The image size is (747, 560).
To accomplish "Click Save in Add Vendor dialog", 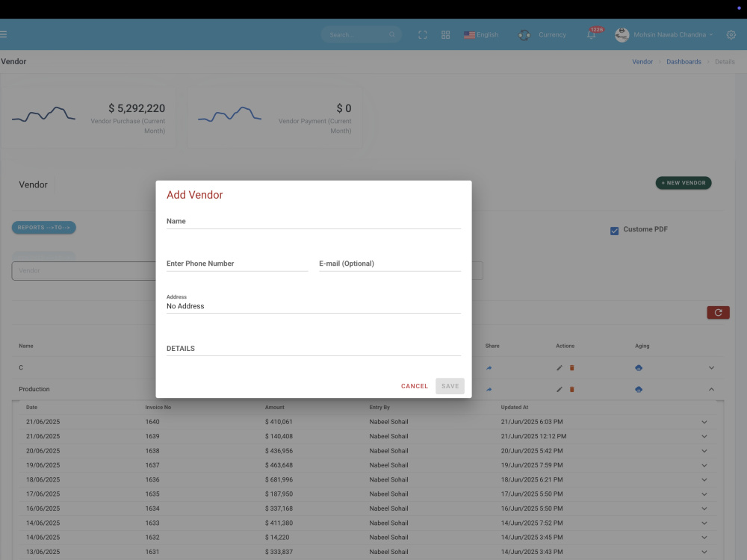I will pyautogui.click(x=450, y=386).
